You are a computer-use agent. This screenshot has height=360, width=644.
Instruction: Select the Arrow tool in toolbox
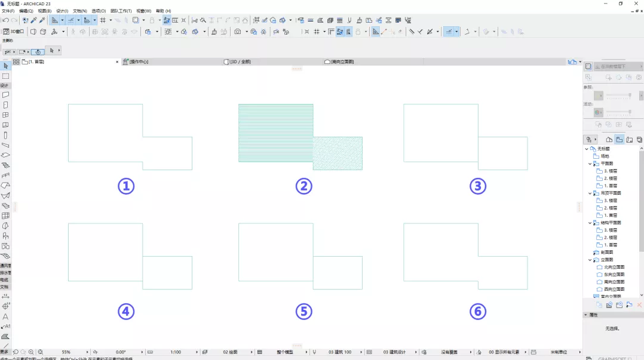(5, 66)
